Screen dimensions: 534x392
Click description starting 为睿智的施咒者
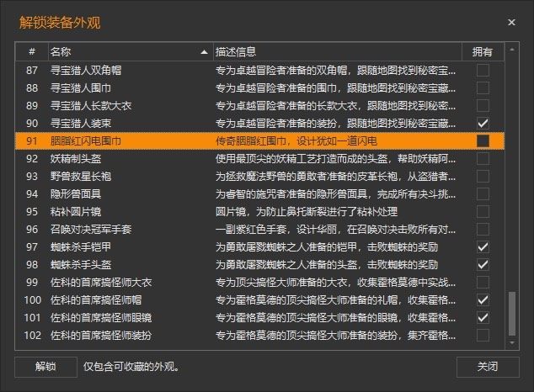click(335, 194)
